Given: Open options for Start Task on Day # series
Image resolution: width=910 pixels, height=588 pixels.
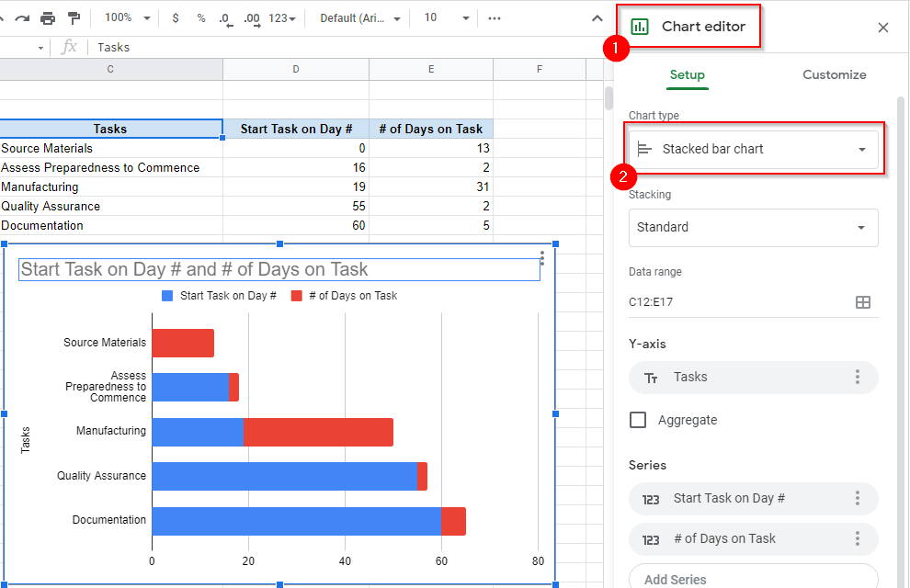Looking at the screenshot, I should (x=857, y=498).
